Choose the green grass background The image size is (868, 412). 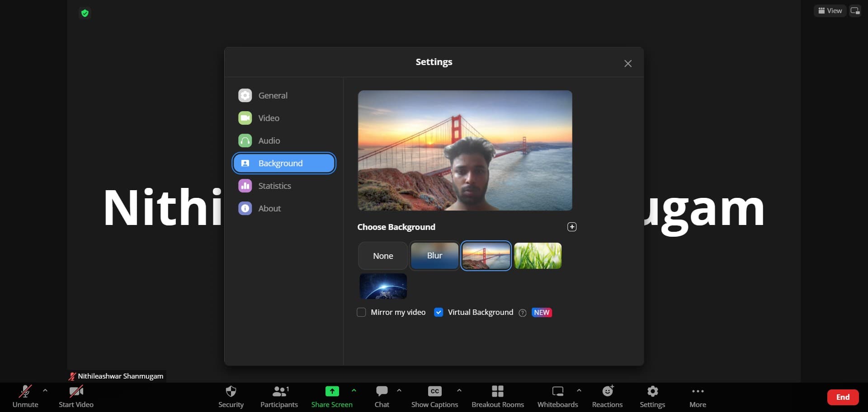click(x=538, y=256)
